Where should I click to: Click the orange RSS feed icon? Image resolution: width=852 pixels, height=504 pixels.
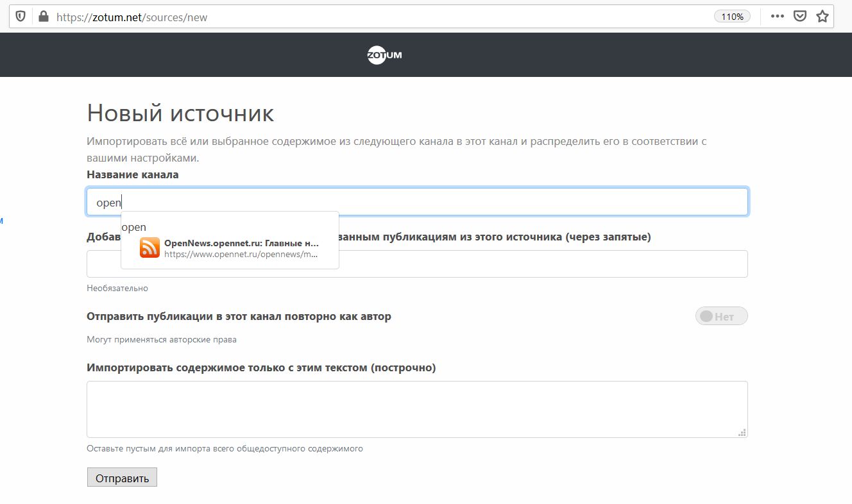tap(149, 248)
